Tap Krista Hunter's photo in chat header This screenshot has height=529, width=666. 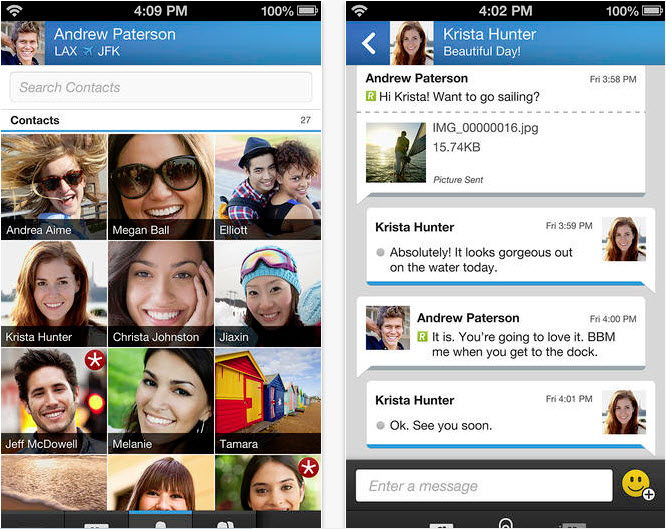[x=412, y=43]
